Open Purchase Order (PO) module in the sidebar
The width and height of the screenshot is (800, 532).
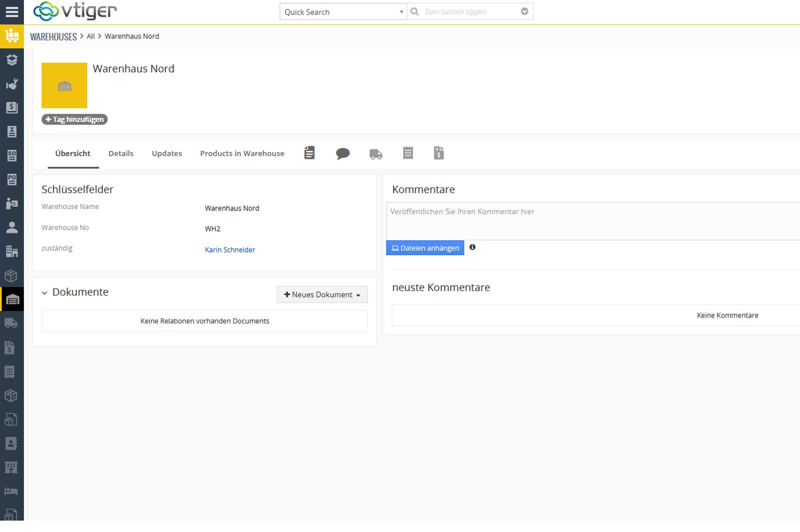point(11,179)
